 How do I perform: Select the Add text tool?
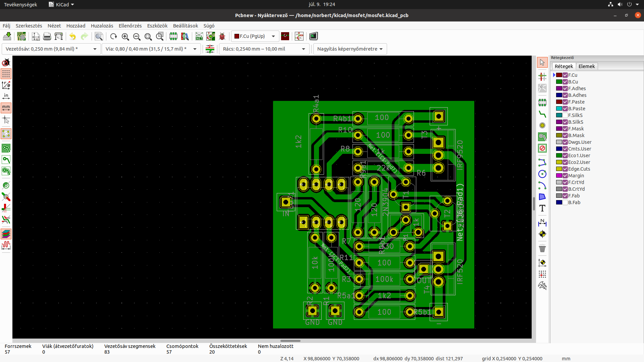pos(542,208)
